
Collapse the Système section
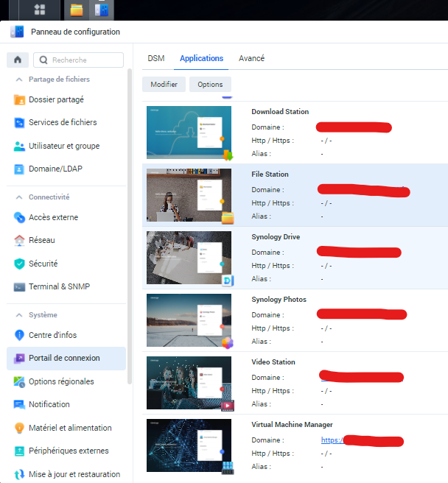18,315
